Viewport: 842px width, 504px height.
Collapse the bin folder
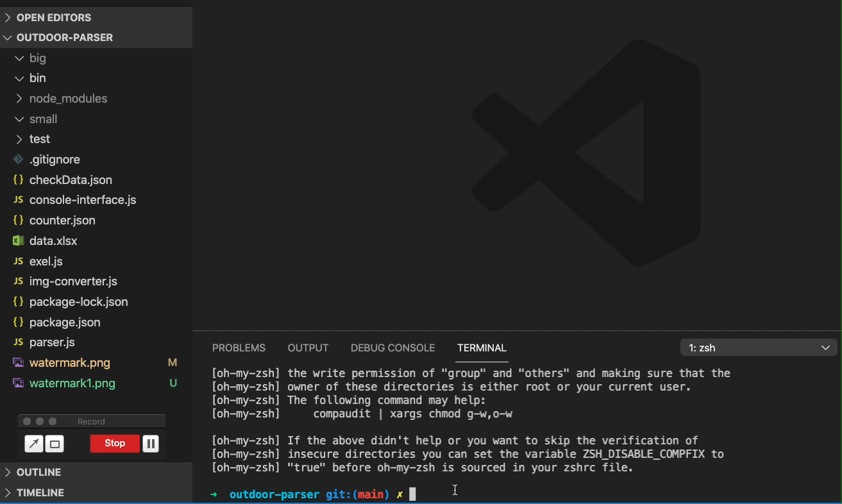coord(19,78)
